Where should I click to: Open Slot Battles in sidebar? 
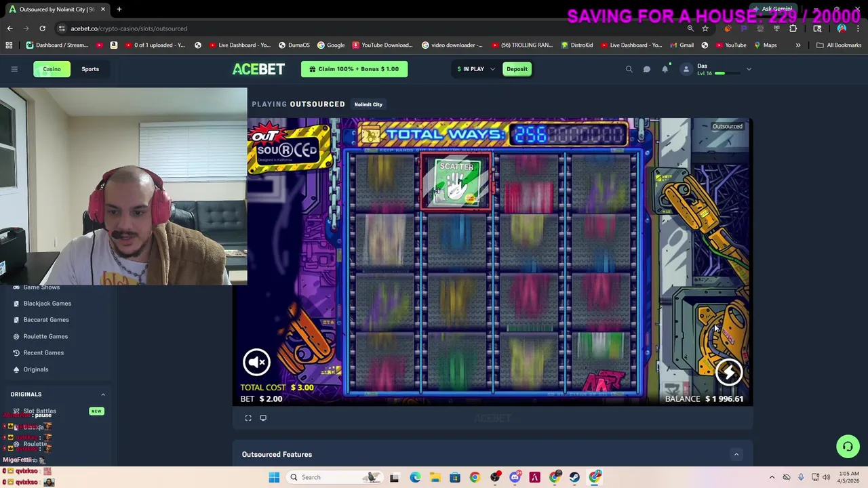39,411
